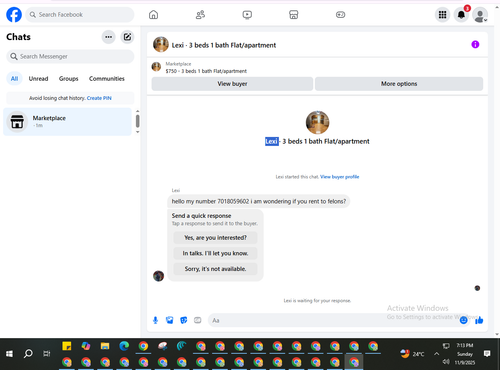This screenshot has width=500, height=370.
Task: Open the Facebook logo home link
Action: tap(14, 15)
